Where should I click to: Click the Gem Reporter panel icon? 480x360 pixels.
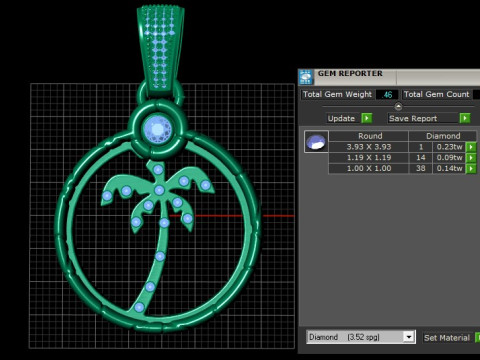pos(306,77)
